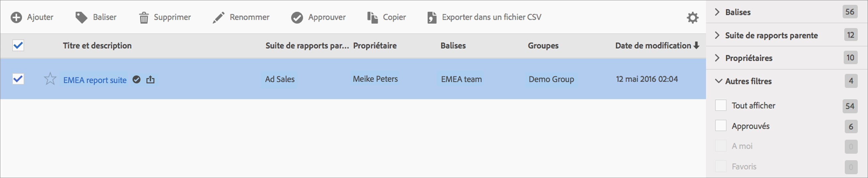
Task: Click the share icon next to EMEA report suite
Action: coord(150,80)
